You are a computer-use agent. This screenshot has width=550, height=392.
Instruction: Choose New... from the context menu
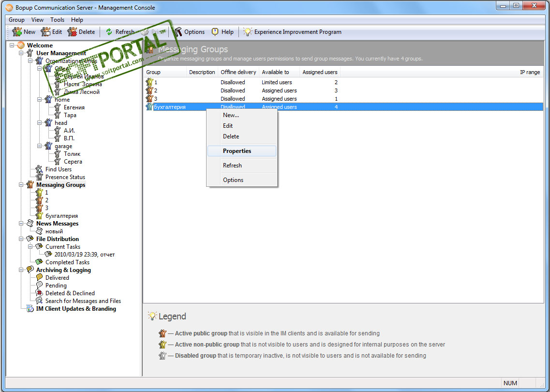242,115
